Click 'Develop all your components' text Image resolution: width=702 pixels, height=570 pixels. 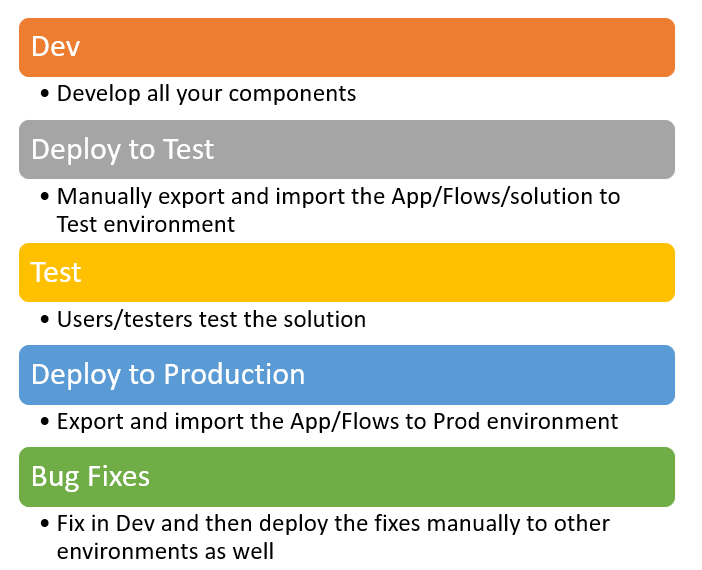point(206,94)
